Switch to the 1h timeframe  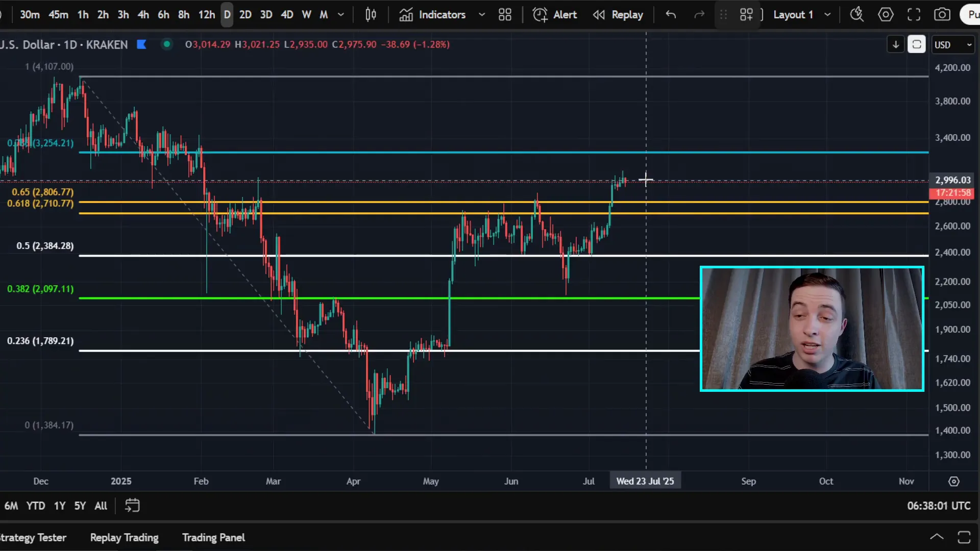(83, 14)
